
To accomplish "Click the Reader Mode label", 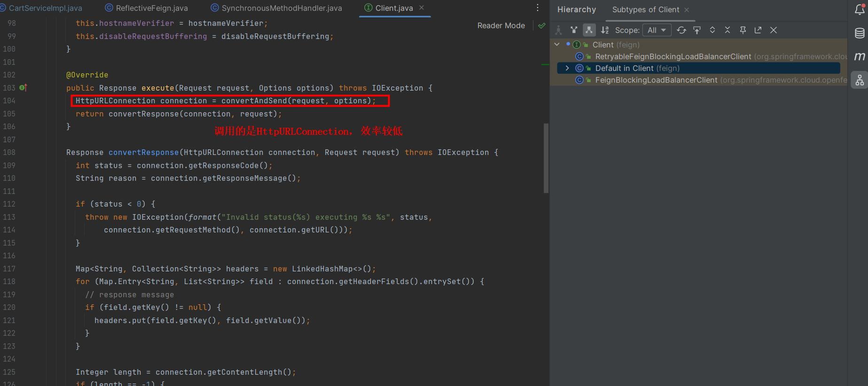I will [501, 25].
